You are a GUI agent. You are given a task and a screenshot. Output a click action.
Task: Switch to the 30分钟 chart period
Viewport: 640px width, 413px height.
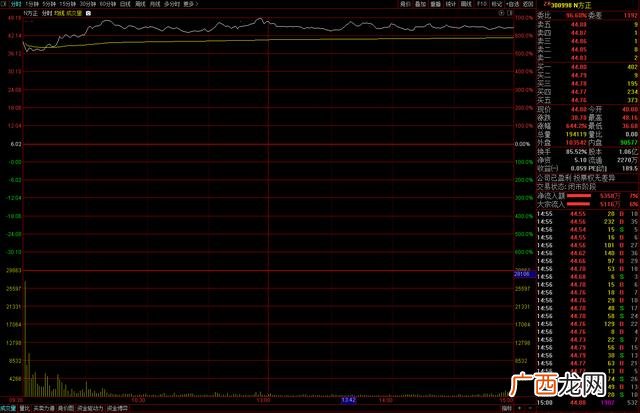pos(87,4)
